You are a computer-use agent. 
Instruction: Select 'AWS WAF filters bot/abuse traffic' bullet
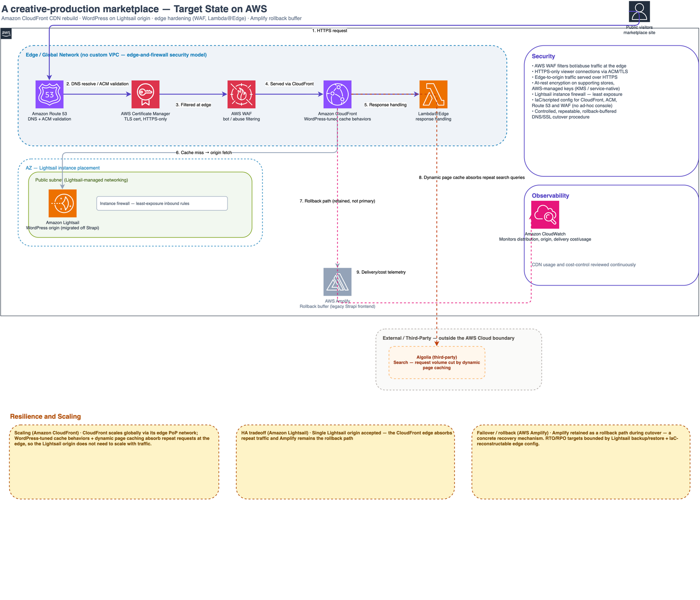(x=579, y=66)
